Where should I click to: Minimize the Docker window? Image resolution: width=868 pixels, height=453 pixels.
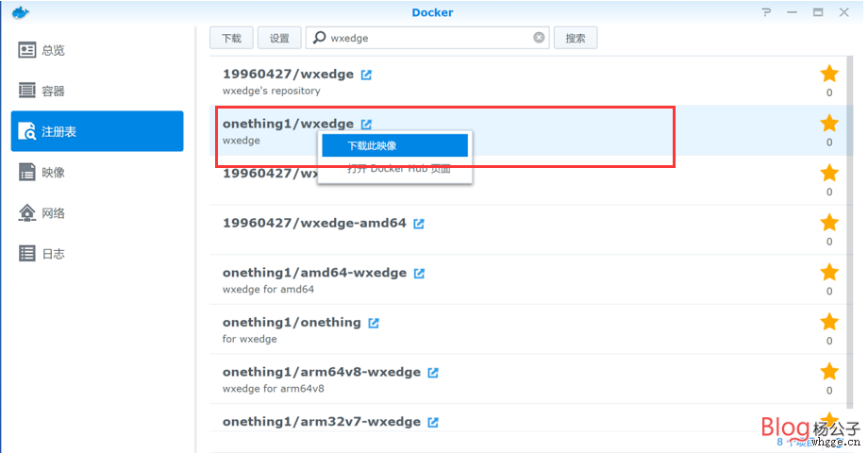[793, 12]
